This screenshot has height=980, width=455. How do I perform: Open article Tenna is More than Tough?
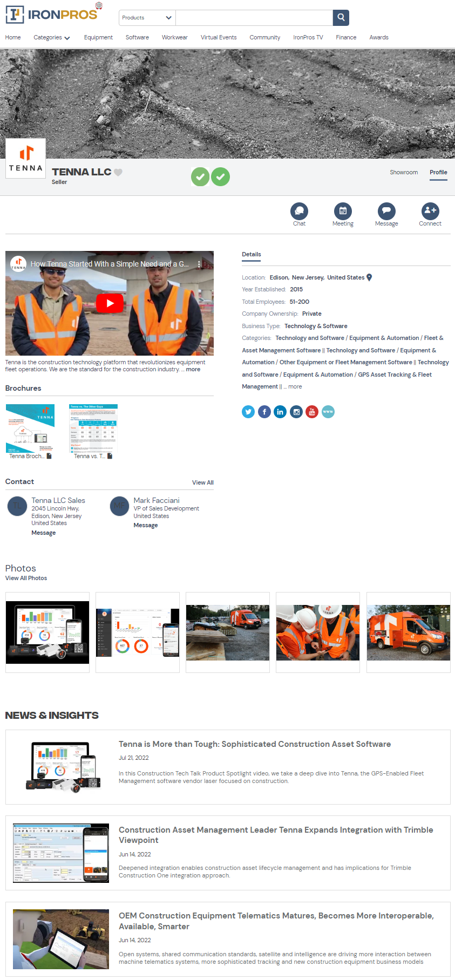[255, 744]
